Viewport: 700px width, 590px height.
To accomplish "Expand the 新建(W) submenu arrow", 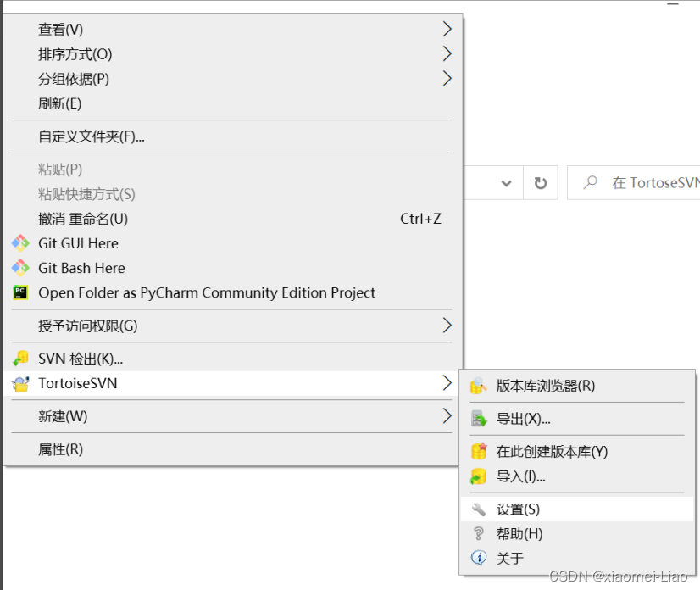I will (447, 416).
